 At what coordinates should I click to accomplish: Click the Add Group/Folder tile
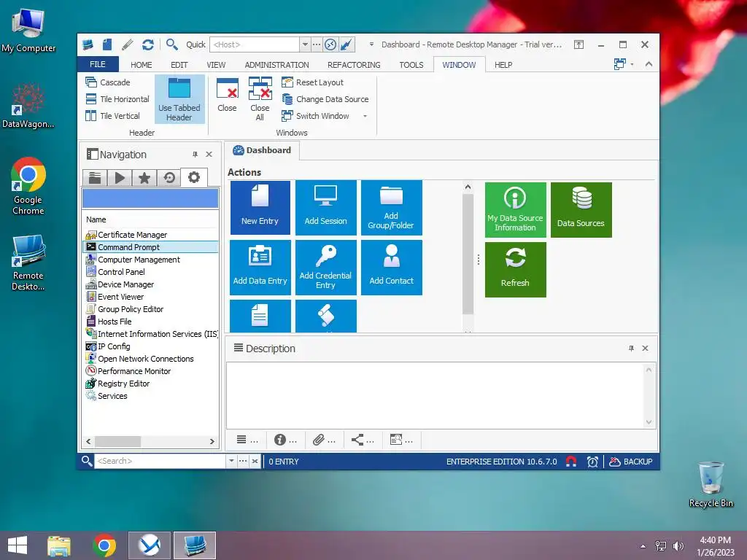(392, 208)
